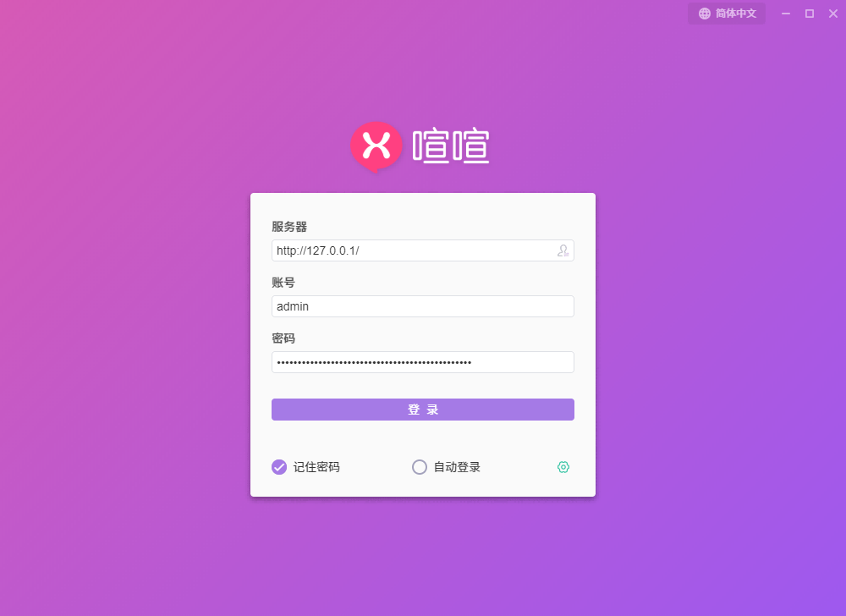
Task: Click the globe icon in language selector
Action: pos(704,14)
